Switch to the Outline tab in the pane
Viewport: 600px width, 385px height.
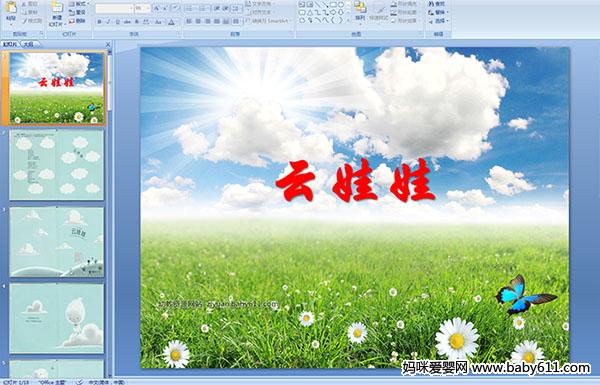point(28,44)
